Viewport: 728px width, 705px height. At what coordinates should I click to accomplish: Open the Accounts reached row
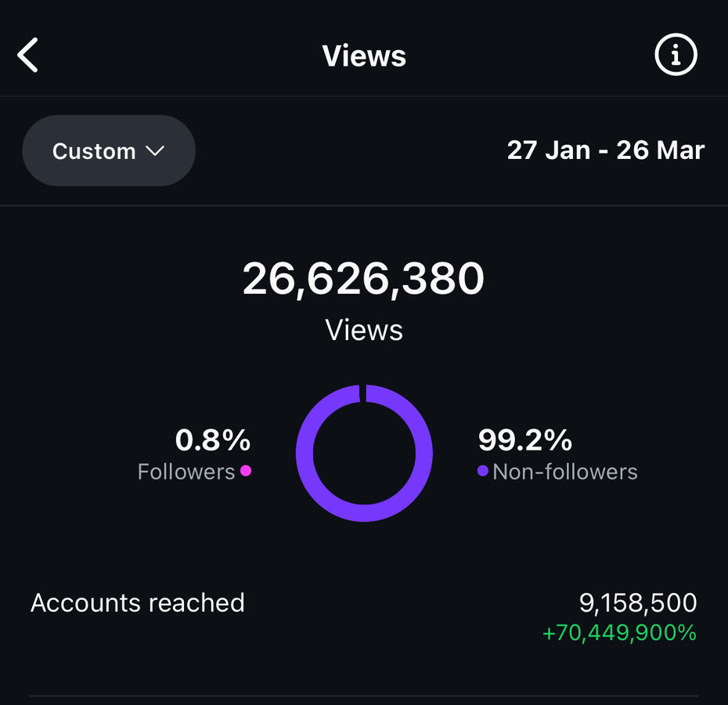138,602
